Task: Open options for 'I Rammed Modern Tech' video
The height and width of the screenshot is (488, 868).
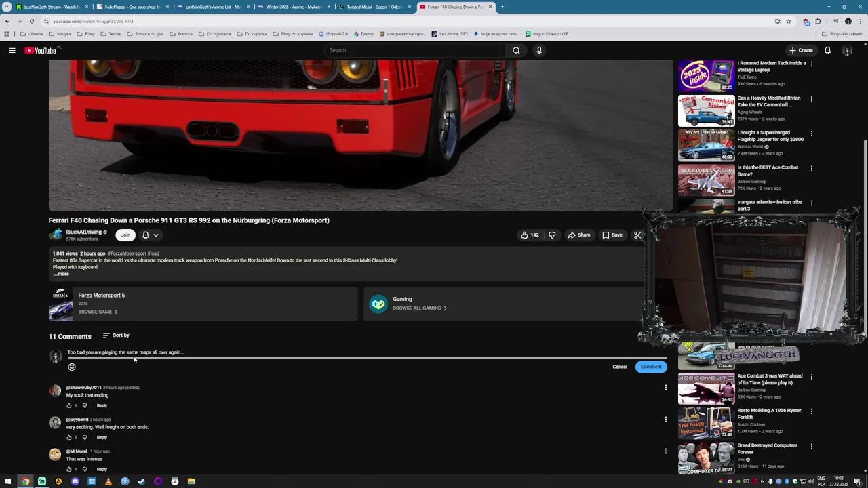Action: coord(811,64)
